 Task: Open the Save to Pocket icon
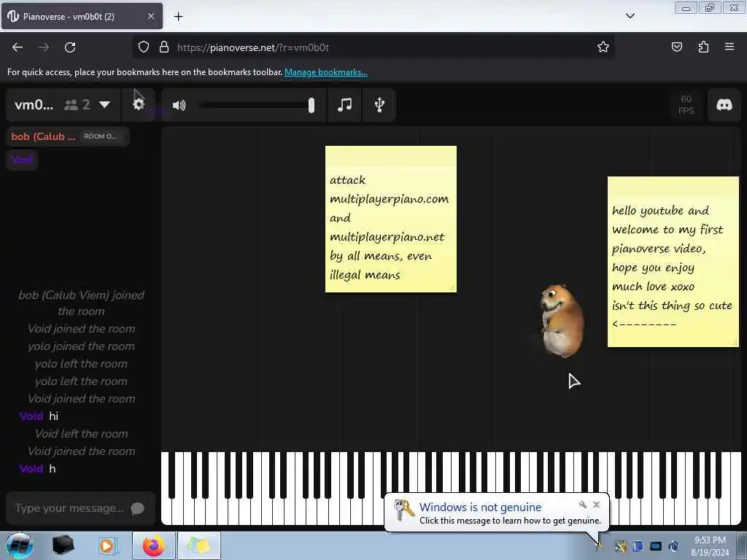tap(677, 47)
